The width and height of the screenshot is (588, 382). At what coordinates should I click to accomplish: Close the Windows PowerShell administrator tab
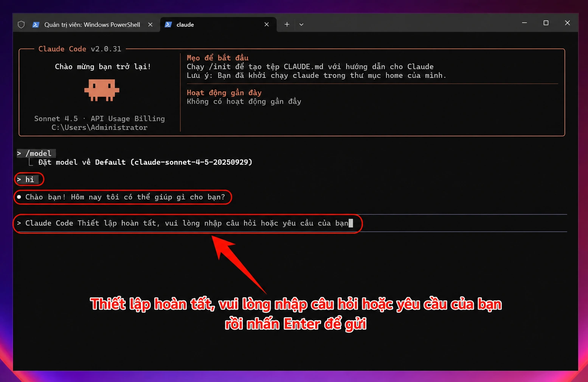[150, 25]
